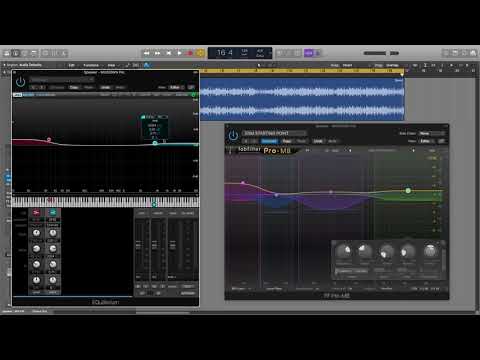480x360 pixels.
Task: Open the Browsers icon at far right
Action: [473, 53]
